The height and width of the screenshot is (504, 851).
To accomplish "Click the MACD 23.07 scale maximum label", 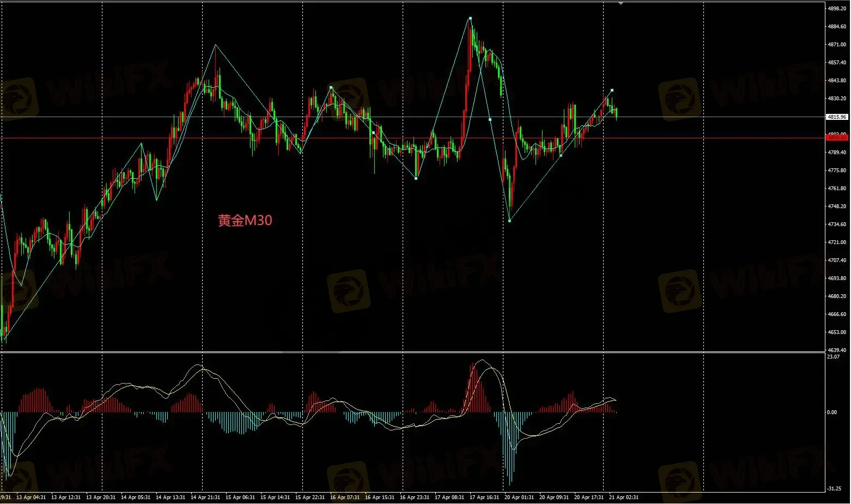I will click(833, 357).
